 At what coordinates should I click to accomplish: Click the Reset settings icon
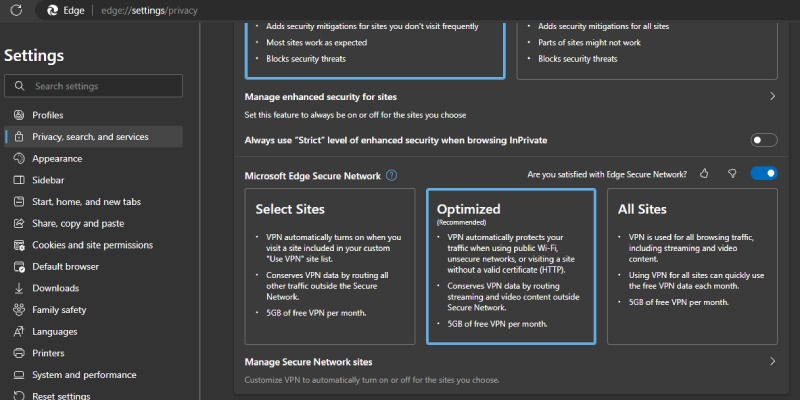pyautogui.click(x=19, y=396)
